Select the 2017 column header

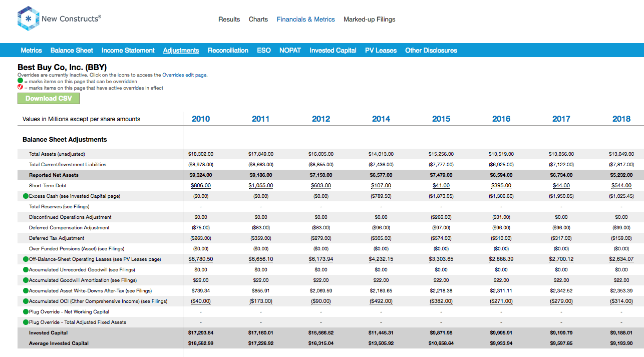coord(561,119)
